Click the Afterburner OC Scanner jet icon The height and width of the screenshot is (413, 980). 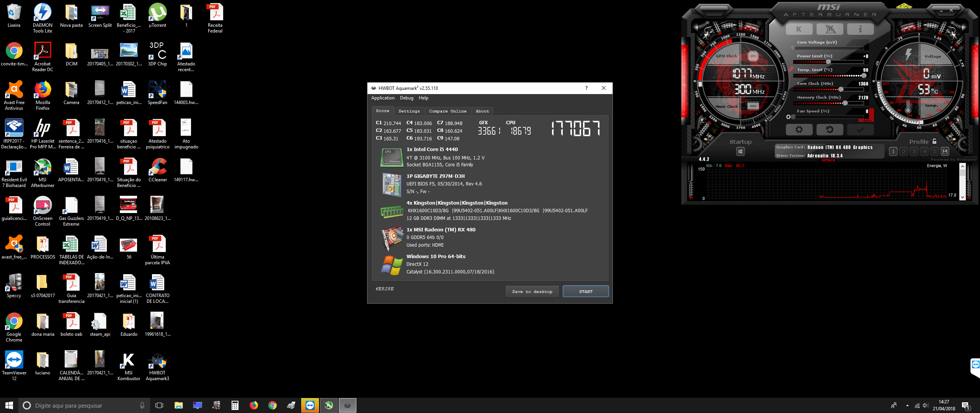point(830,29)
